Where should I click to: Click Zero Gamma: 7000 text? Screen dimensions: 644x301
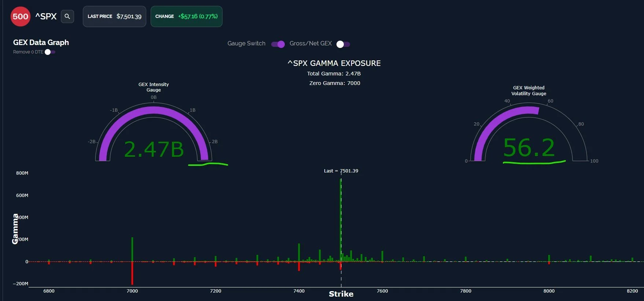pos(335,83)
